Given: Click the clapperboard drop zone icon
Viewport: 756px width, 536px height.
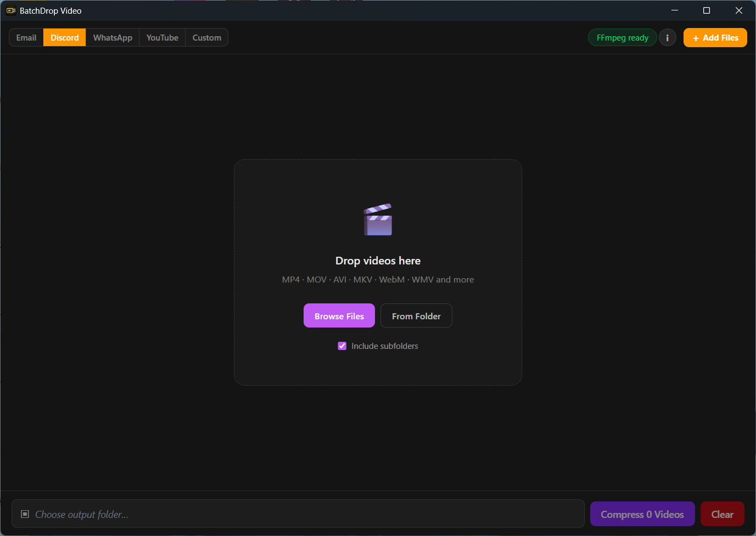Looking at the screenshot, I should 378,219.
